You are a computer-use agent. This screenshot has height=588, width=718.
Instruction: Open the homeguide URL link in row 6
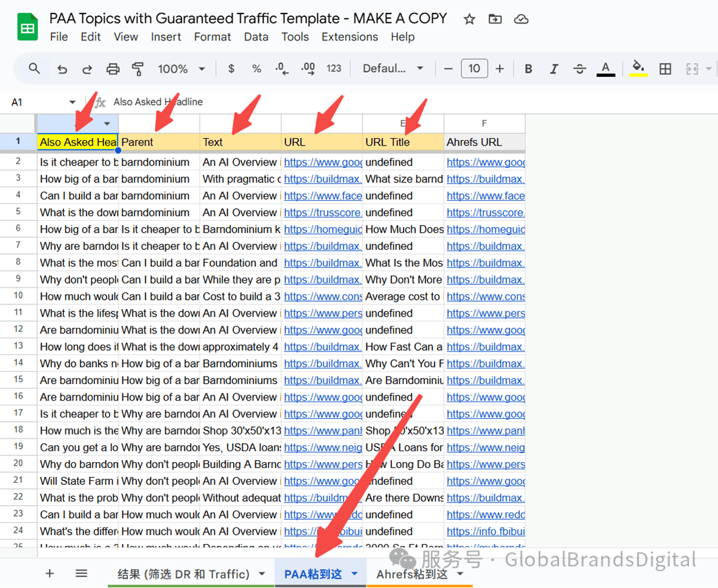[323, 230]
